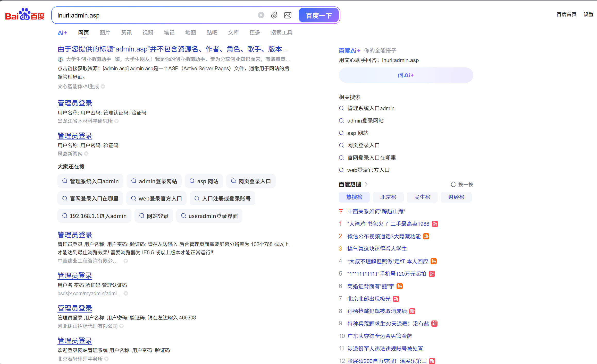
Task: Open the first 管理员登录 result link
Action: click(75, 103)
